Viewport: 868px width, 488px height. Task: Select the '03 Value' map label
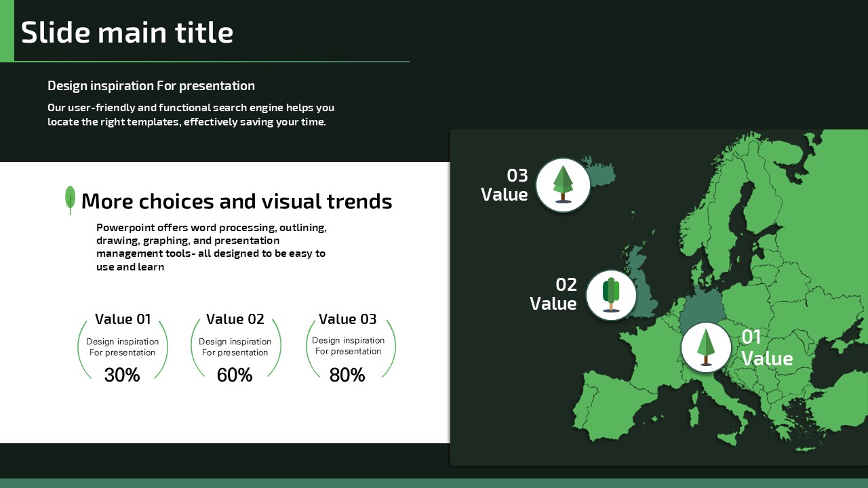[x=505, y=185]
